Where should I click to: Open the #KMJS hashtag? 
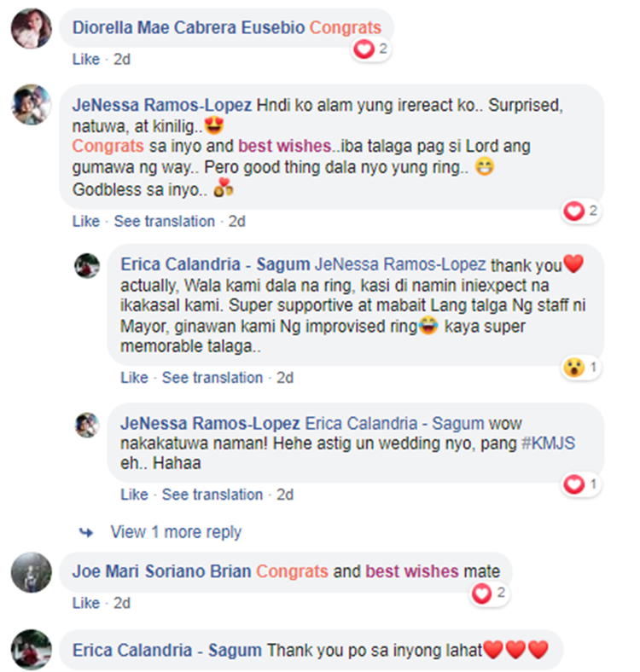coord(548,443)
